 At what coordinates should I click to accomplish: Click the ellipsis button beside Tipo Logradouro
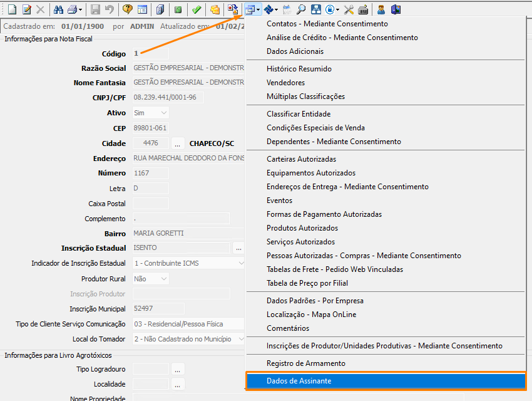click(x=177, y=369)
